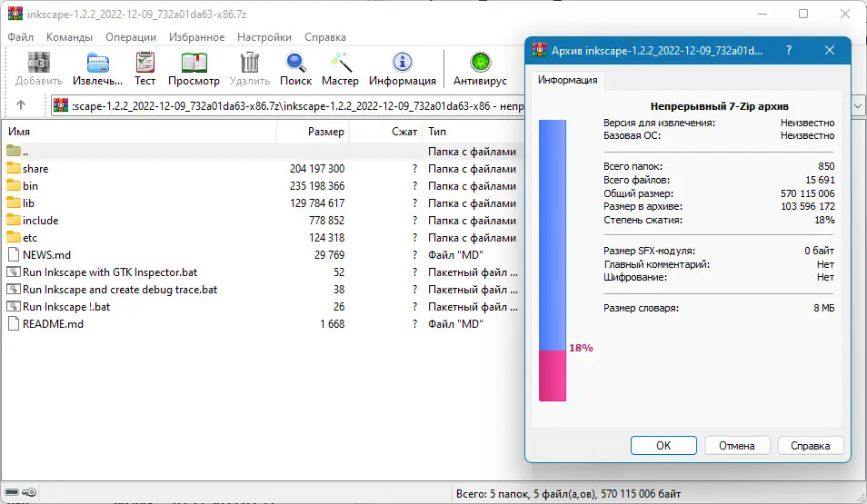
Task: Click the Удалить (Delete) trash icon
Action: click(250, 63)
